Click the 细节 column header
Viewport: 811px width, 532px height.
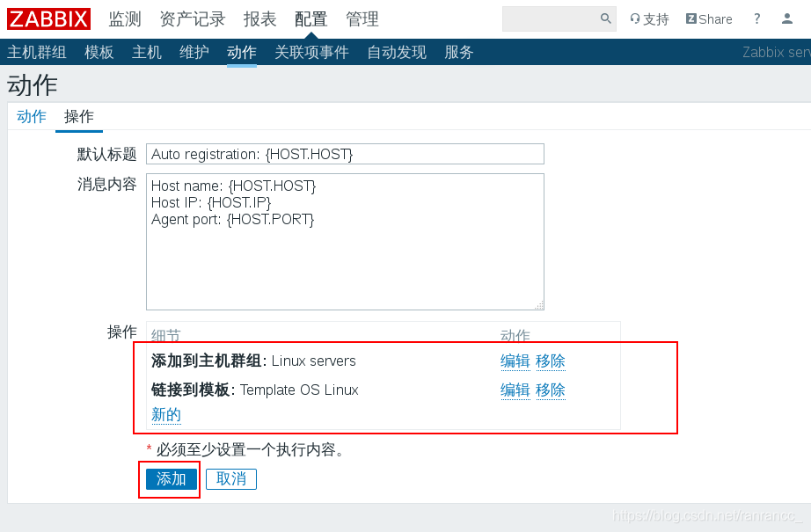pos(165,336)
